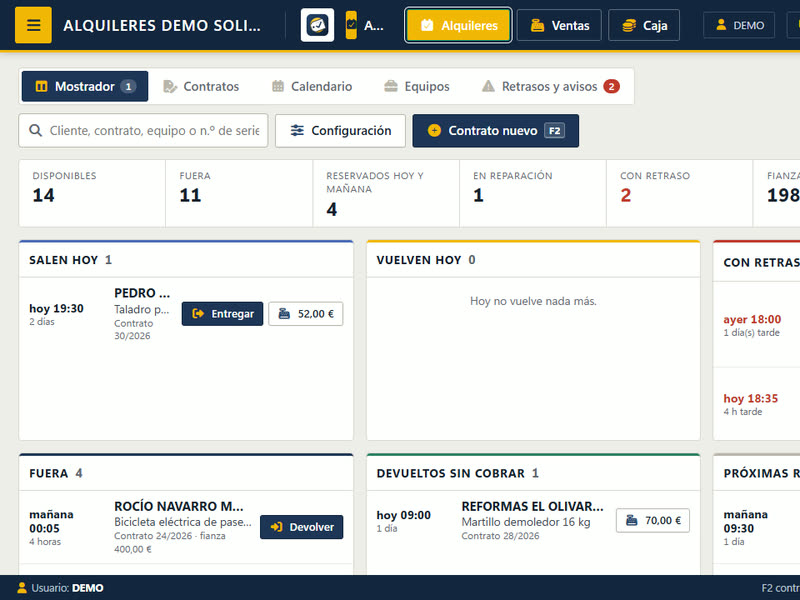Click the return arrow icon on Devolver
800x600 pixels.
pyautogui.click(x=277, y=527)
